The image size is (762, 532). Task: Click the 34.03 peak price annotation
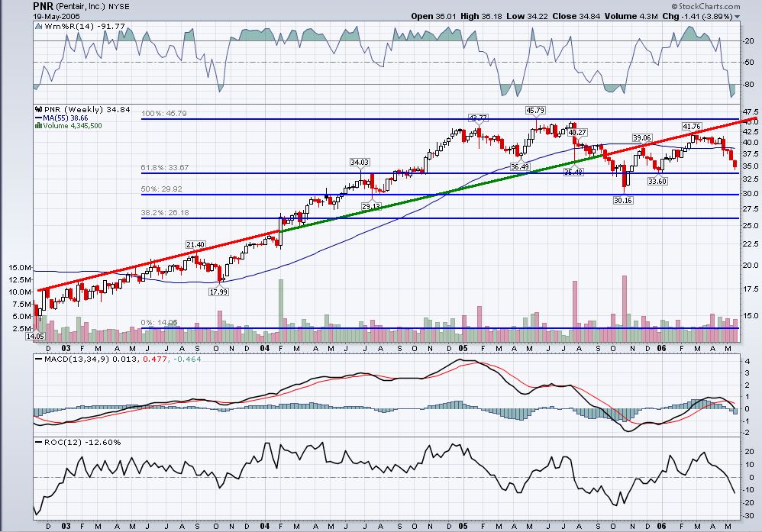click(x=360, y=163)
